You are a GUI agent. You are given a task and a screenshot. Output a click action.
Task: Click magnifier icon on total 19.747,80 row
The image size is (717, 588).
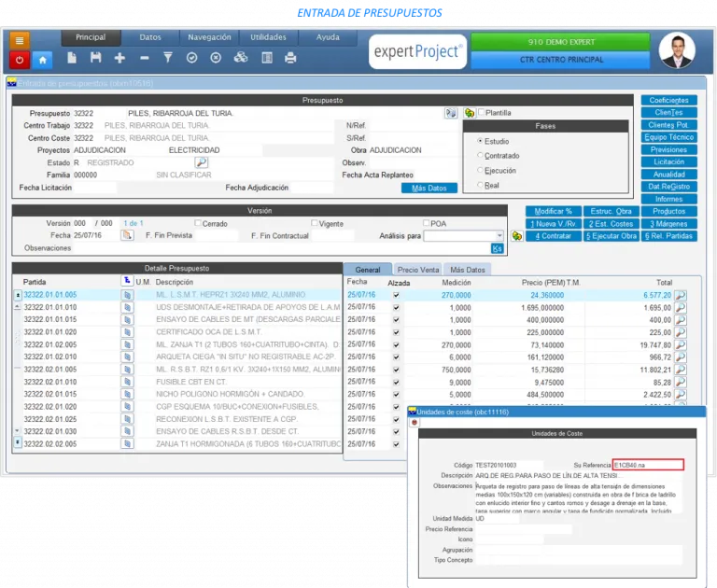(x=681, y=345)
